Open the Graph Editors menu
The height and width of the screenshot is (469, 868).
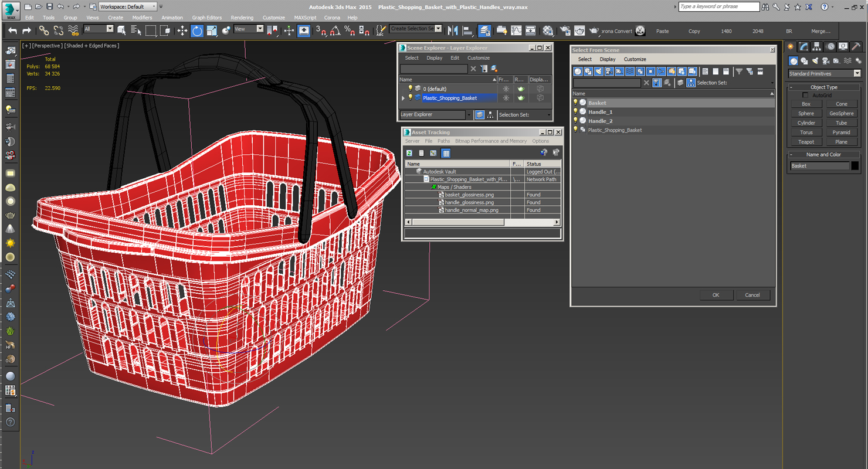click(x=207, y=18)
